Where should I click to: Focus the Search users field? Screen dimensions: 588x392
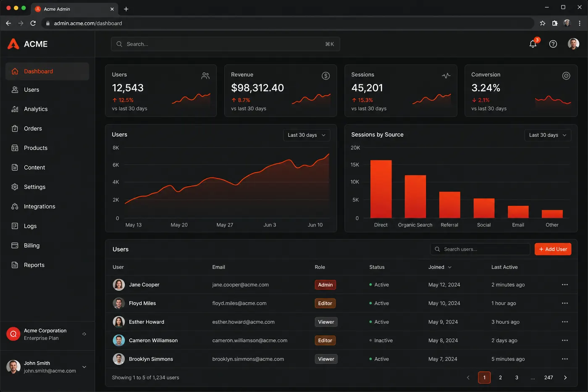click(480, 249)
